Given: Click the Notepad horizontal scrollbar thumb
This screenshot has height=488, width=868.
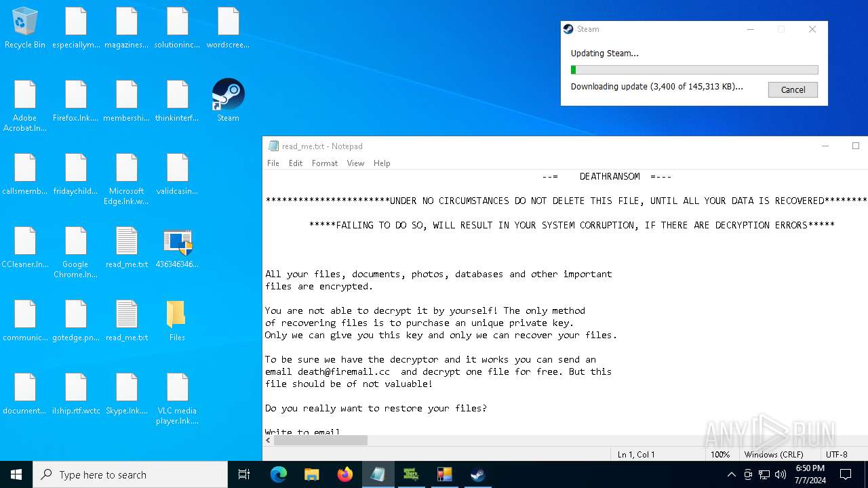Looking at the screenshot, I should pos(321,441).
